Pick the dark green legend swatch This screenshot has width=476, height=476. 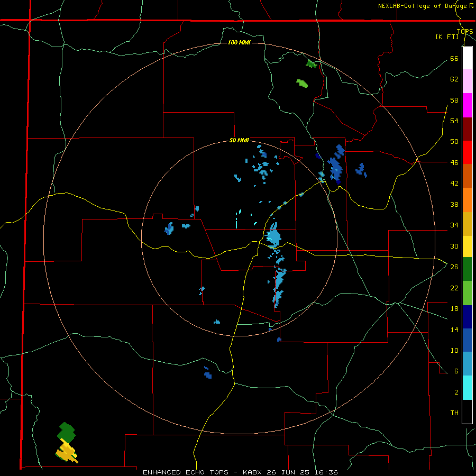click(x=467, y=269)
